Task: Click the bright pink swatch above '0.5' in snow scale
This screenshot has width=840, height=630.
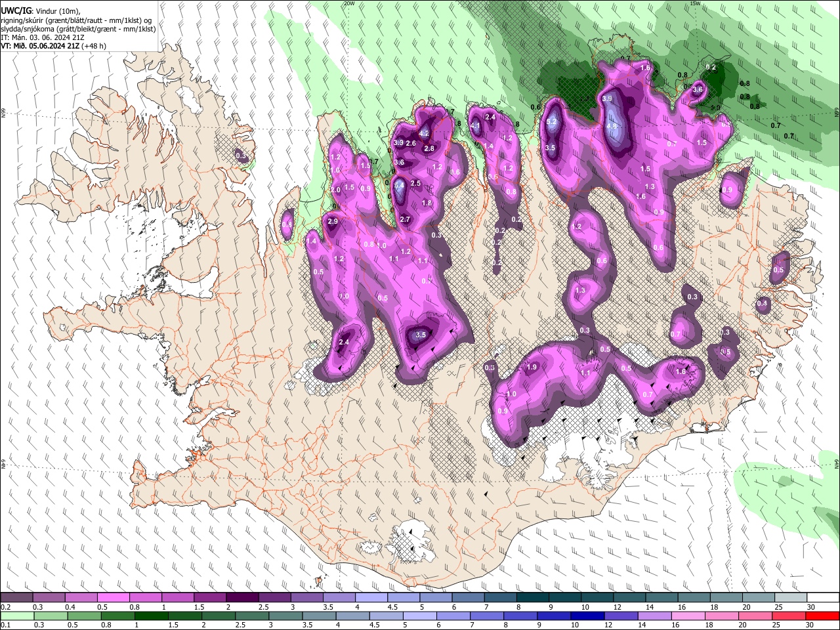Action: pyautogui.click(x=113, y=597)
